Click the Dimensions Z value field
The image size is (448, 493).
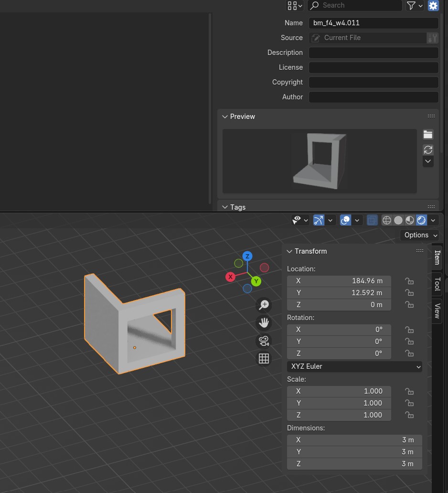pyautogui.click(x=355, y=464)
